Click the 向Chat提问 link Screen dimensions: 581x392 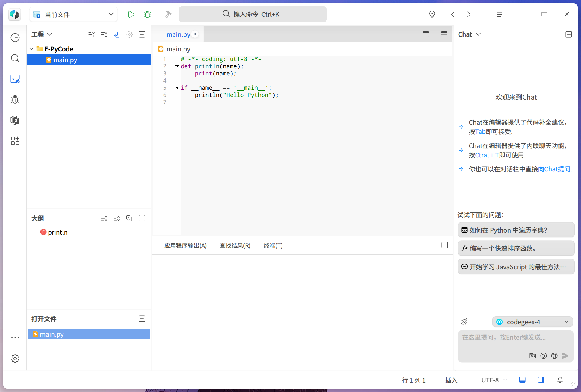pyautogui.click(x=554, y=169)
